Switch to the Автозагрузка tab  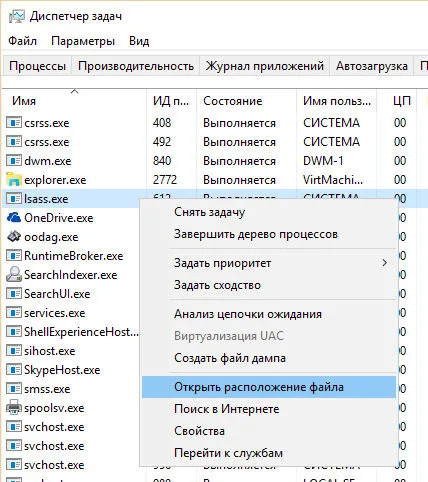[x=372, y=66]
